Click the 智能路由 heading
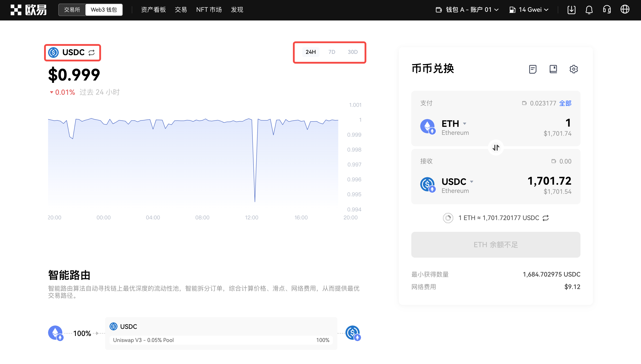The image size is (641, 364). pyautogui.click(x=69, y=275)
